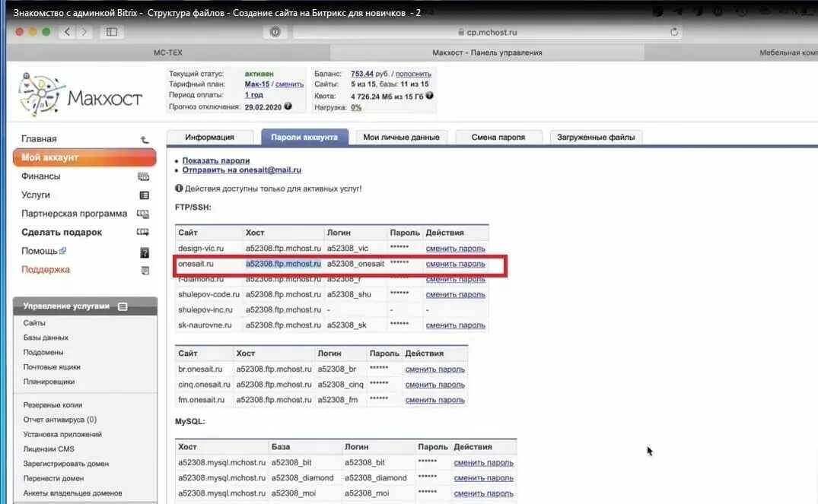Click the info icon beside Квота value
This screenshot has height=504, width=818.
click(x=429, y=95)
